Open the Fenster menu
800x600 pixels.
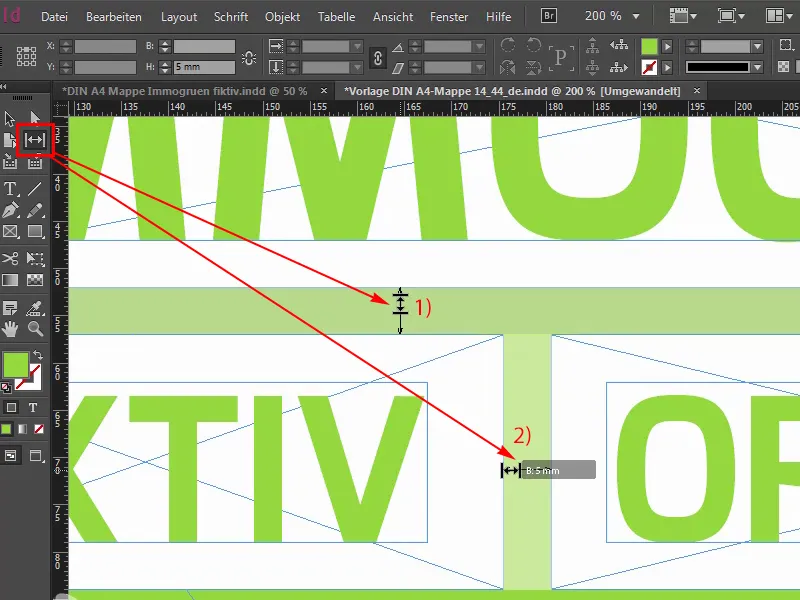(449, 16)
